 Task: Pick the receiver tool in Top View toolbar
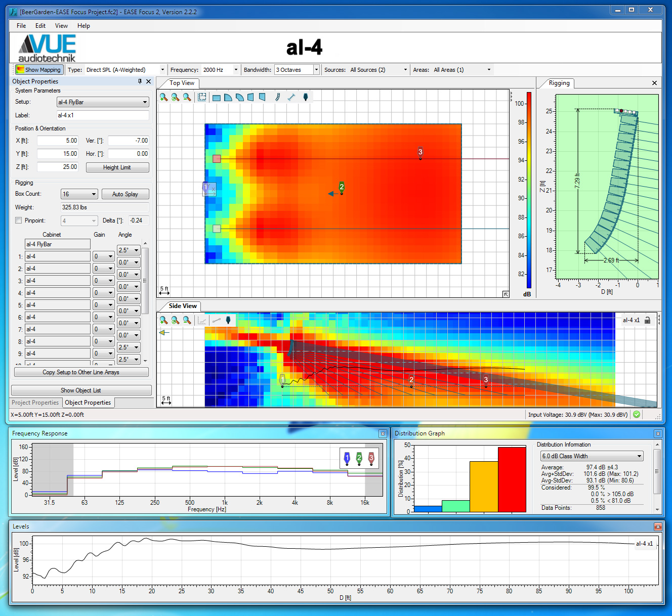point(306,97)
